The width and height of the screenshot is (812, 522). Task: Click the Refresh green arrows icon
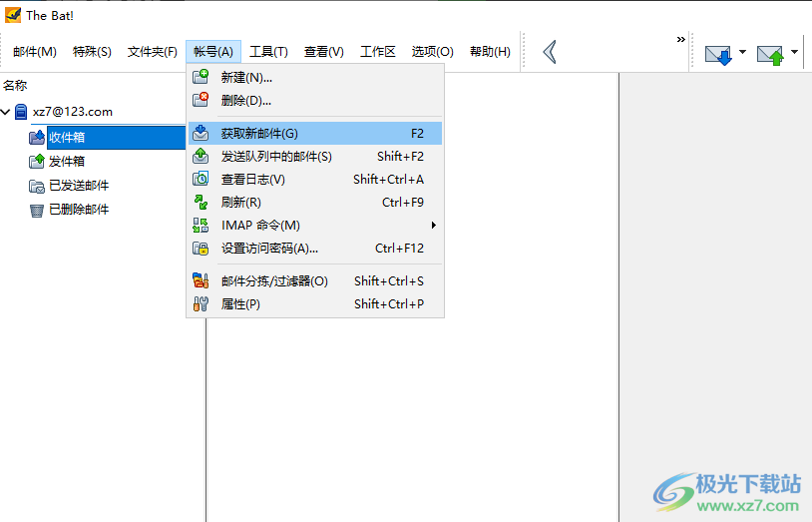[x=201, y=203]
